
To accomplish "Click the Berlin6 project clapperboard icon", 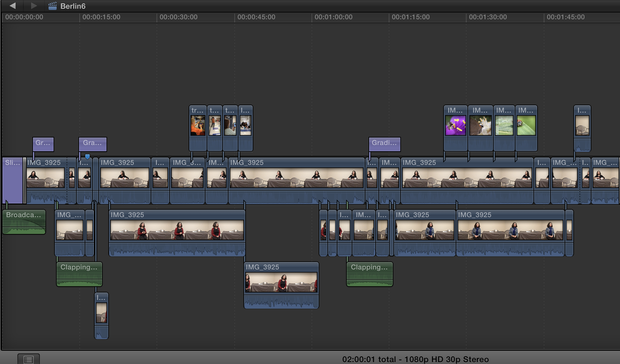I will (52, 6).
